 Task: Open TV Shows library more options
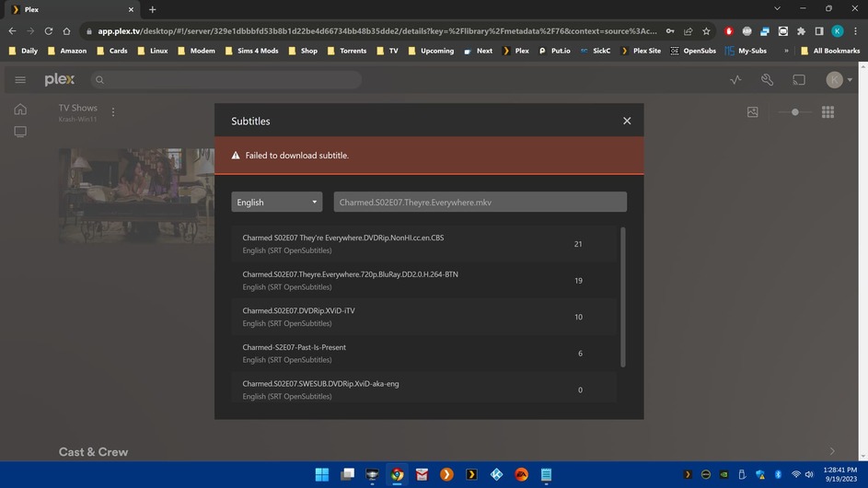click(113, 112)
